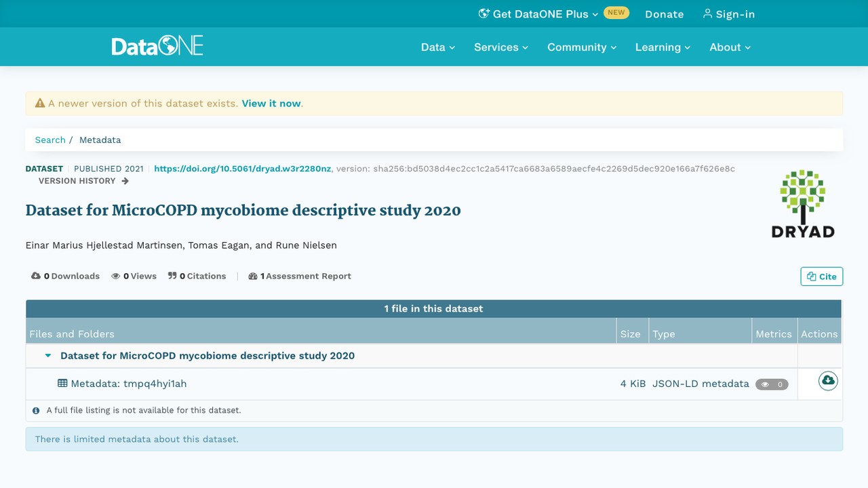Click the dataset title heading
This screenshot has width=868, height=488.
243,210
